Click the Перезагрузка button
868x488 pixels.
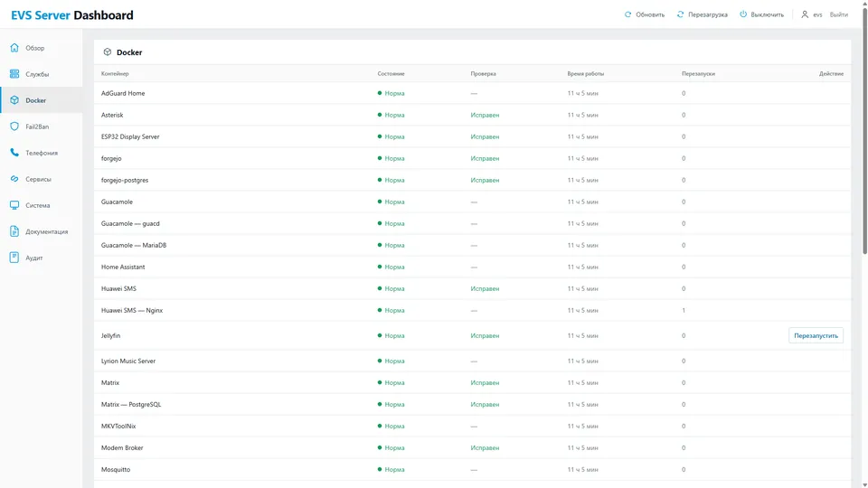[702, 14]
